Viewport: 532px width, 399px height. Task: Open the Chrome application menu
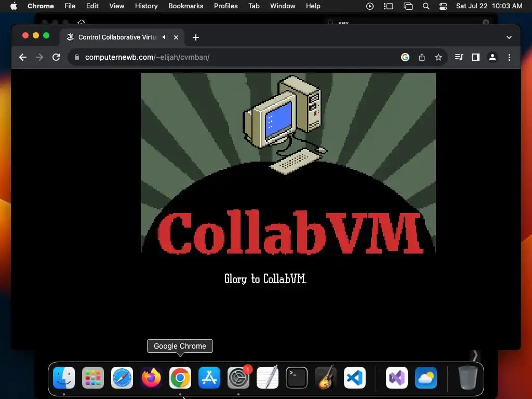coord(41,6)
